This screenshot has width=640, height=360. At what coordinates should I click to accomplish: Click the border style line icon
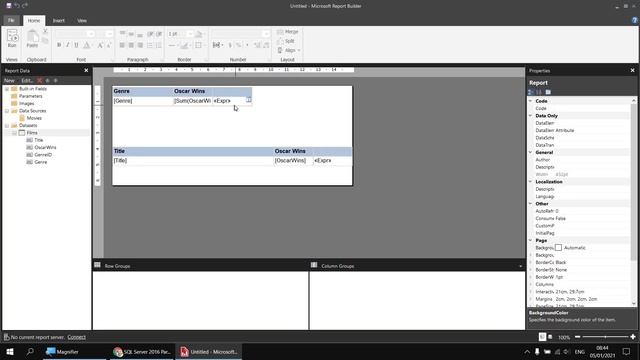click(172, 45)
